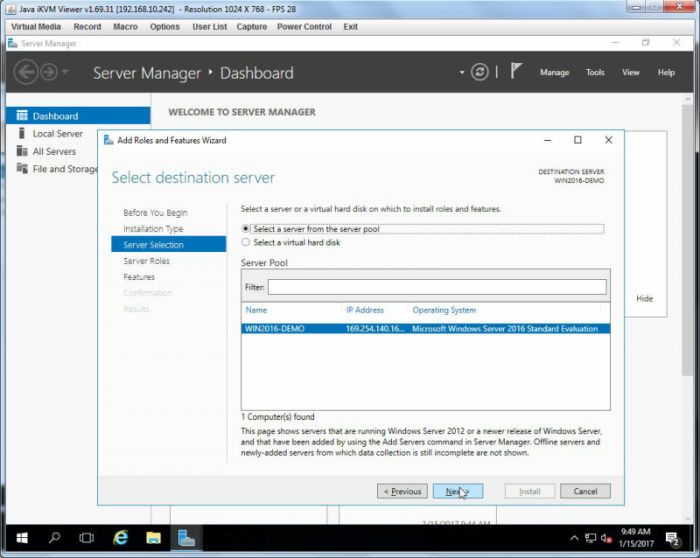Open the Macro menu
Screen dimensions: 700x558
[x=125, y=27]
